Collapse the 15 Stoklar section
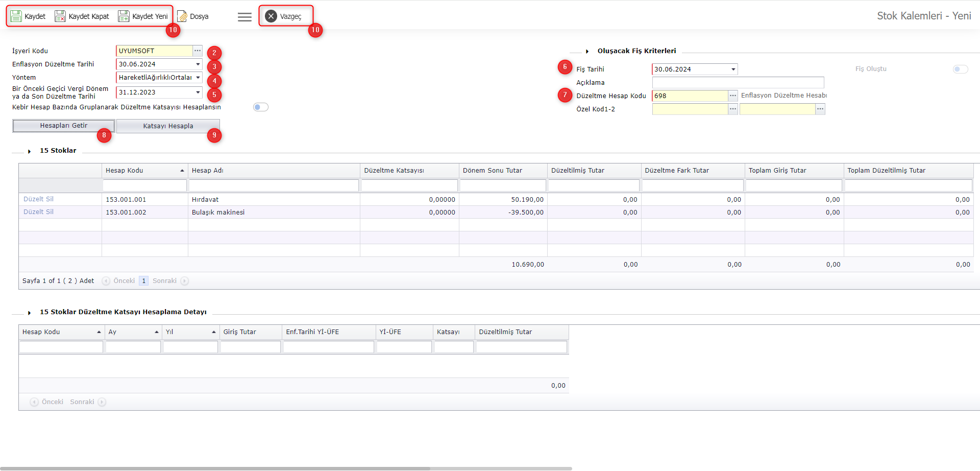Viewport: 980px width, 471px height. click(x=30, y=151)
